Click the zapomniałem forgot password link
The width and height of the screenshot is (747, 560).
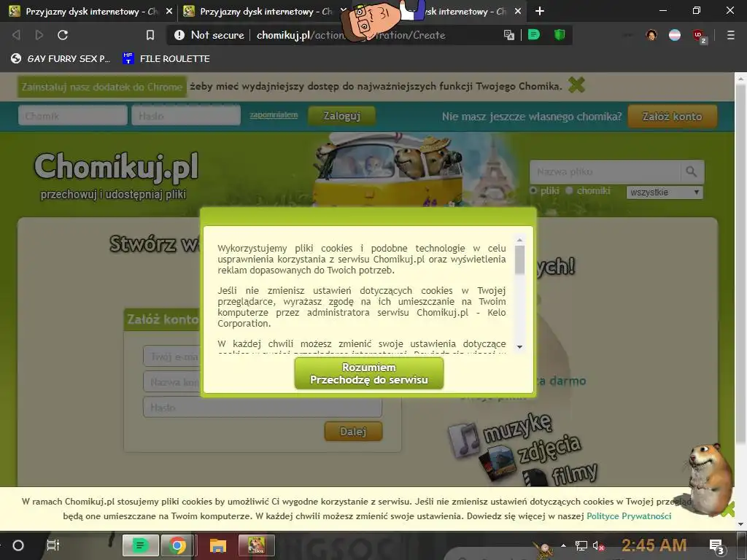(x=274, y=114)
